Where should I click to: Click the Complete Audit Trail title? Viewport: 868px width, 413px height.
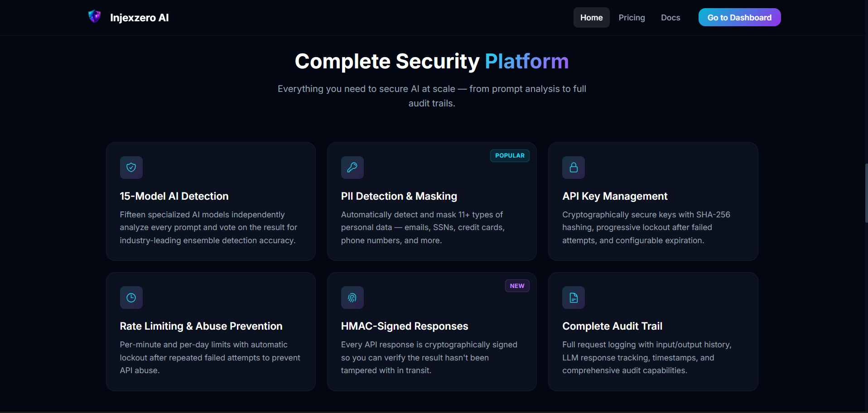(x=612, y=326)
